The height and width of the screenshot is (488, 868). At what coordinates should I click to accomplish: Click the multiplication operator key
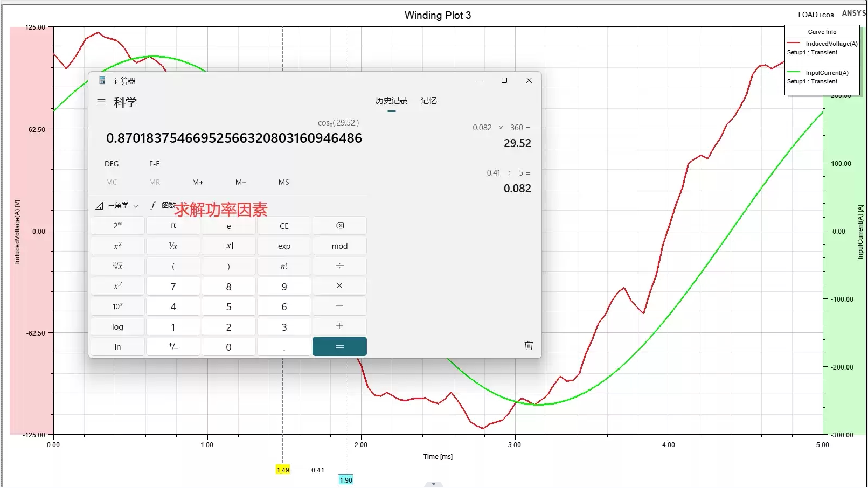(339, 286)
